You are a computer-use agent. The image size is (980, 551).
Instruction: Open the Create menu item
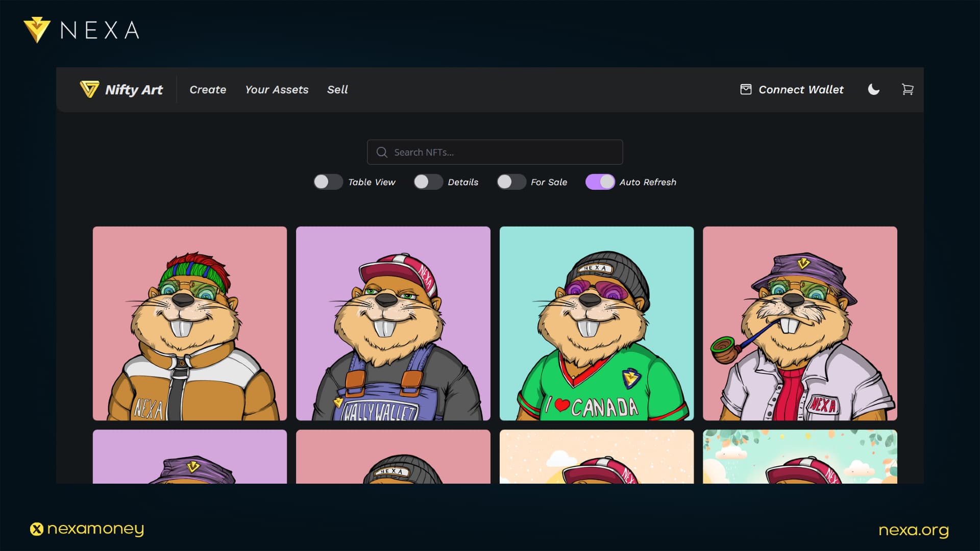(x=208, y=90)
